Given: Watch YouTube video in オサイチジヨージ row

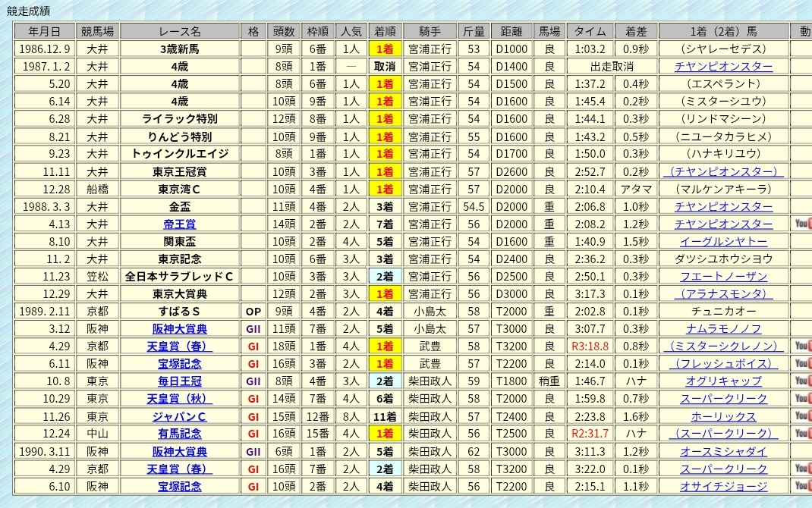Looking at the screenshot, I should tap(803, 486).
